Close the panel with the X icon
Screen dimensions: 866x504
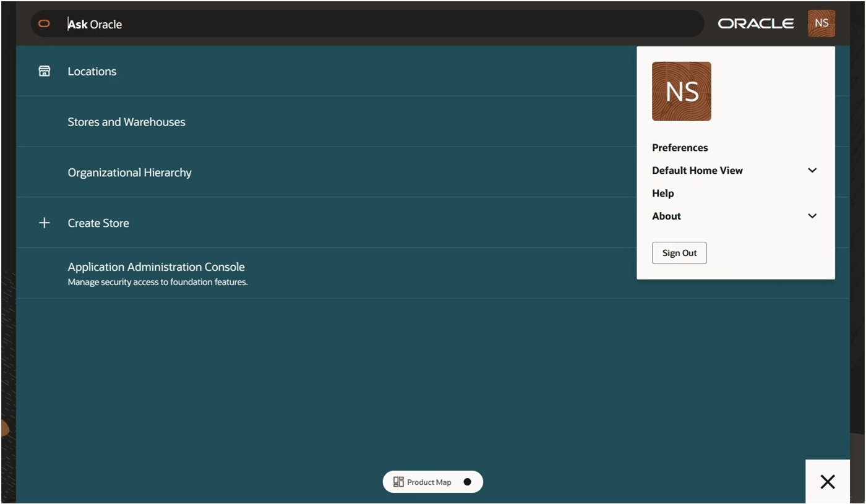(x=827, y=482)
